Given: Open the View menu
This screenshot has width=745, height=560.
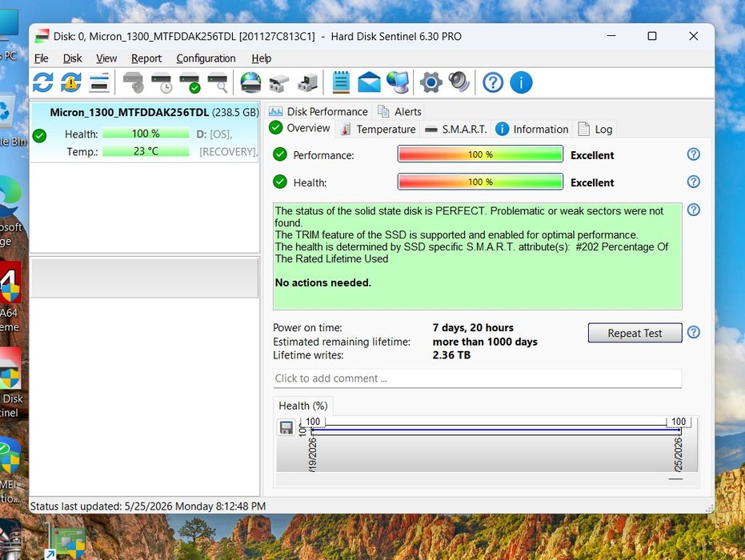Looking at the screenshot, I should (x=106, y=58).
